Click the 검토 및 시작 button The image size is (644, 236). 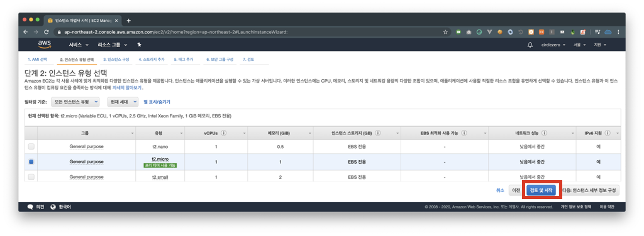[541, 190]
